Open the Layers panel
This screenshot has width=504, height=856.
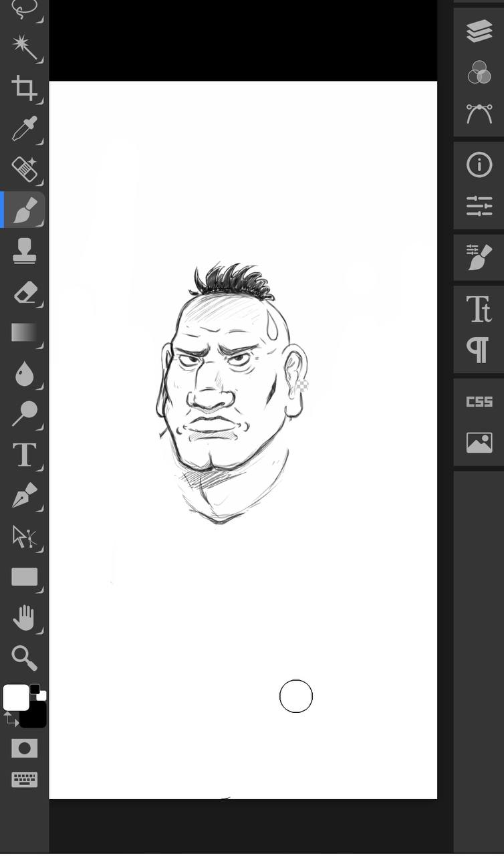pos(479,31)
